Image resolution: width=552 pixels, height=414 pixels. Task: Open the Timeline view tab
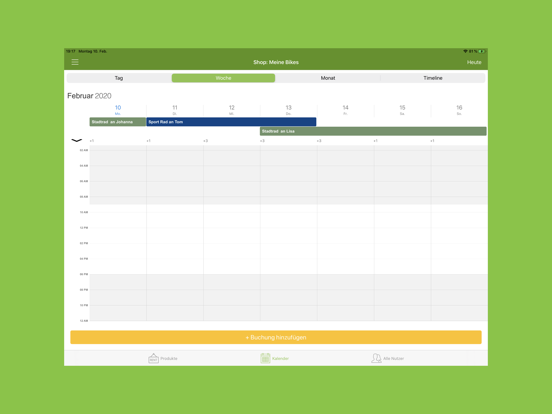pos(433,78)
